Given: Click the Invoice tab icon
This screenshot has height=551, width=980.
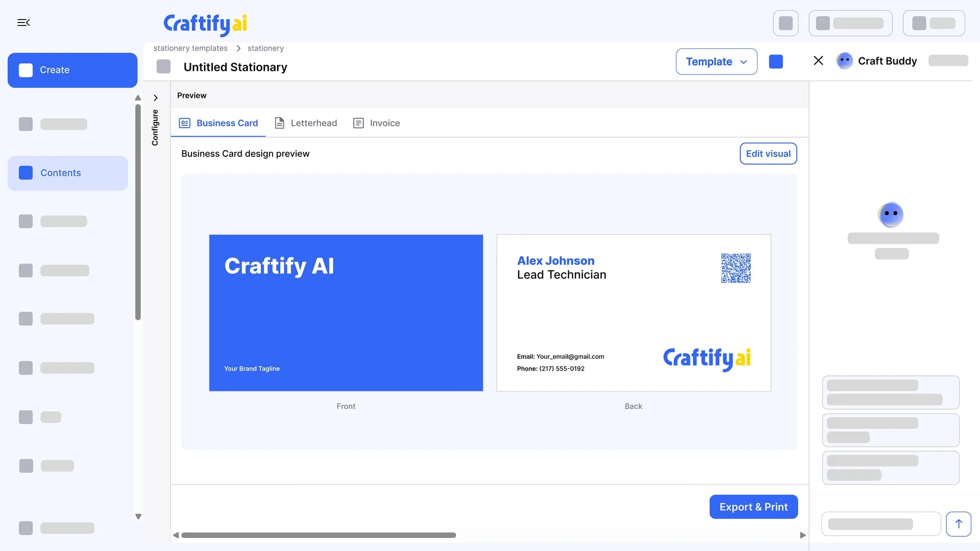Looking at the screenshot, I should [x=358, y=123].
